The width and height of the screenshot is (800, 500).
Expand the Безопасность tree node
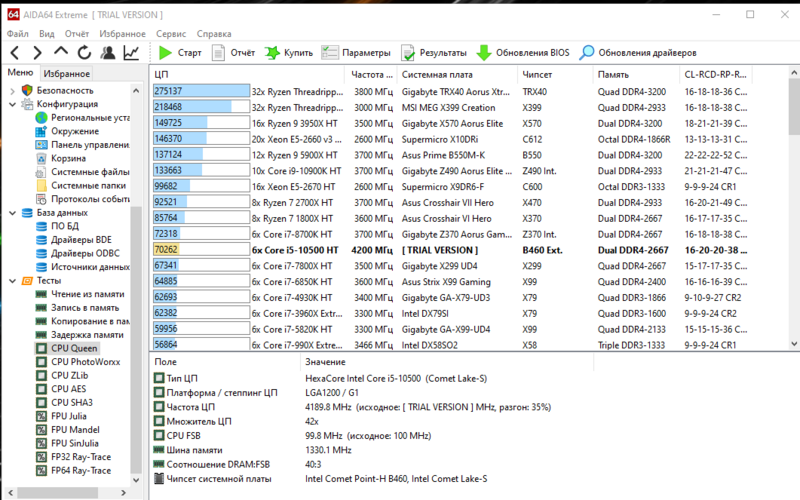point(11,90)
